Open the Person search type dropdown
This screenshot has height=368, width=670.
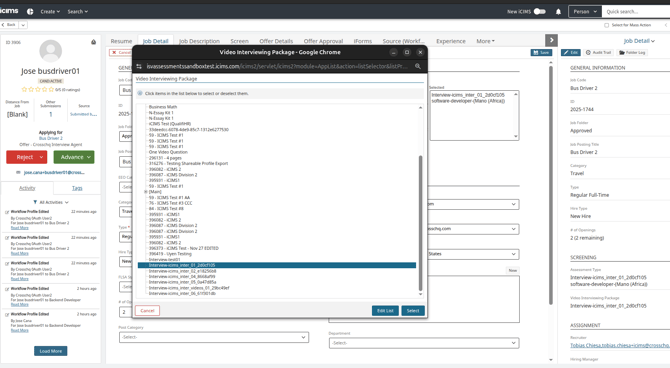pyautogui.click(x=585, y=12)
